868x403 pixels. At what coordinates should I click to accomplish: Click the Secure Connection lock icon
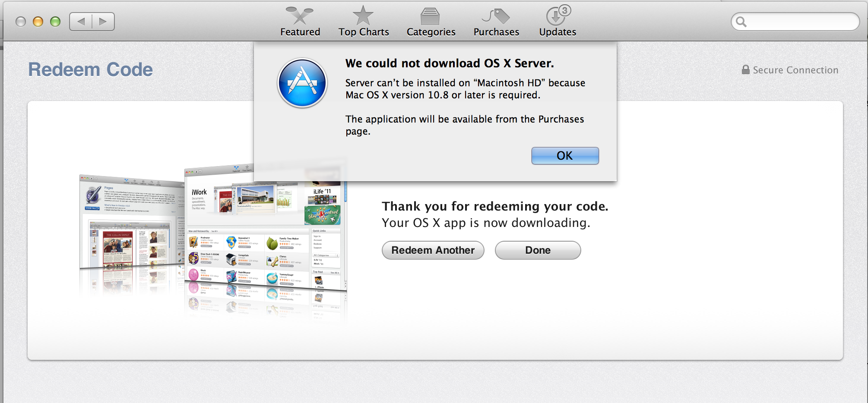click(x=746, y=69)
